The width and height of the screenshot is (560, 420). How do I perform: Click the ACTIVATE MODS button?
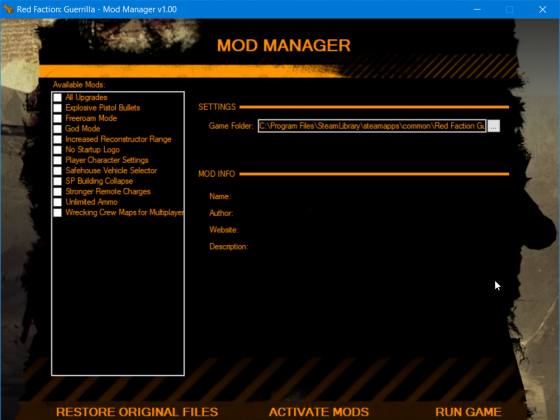(319, 412)
